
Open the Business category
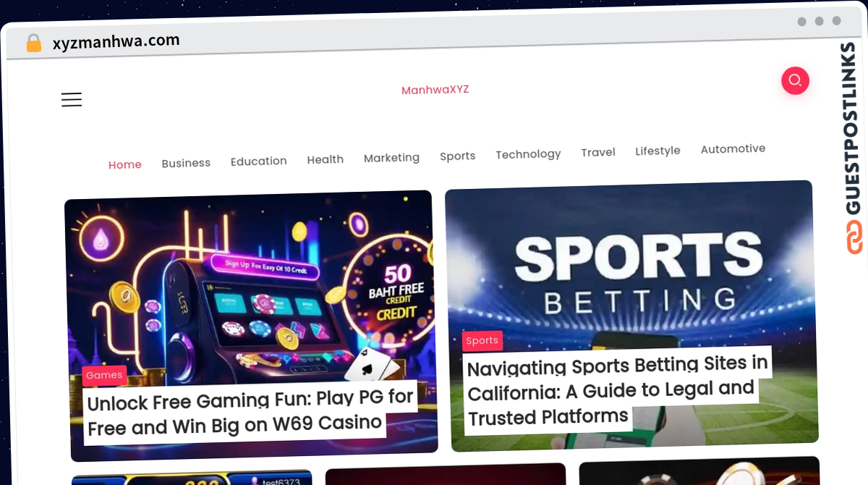[x=186, y=163]
